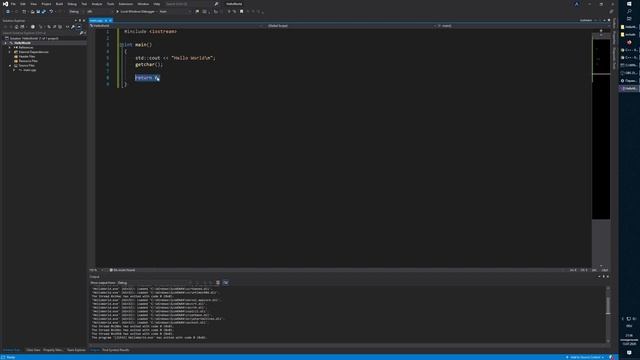Open the Debug configuration dropdown
Image resolution: width=640 pixels, height=360 pixels.
75,11
